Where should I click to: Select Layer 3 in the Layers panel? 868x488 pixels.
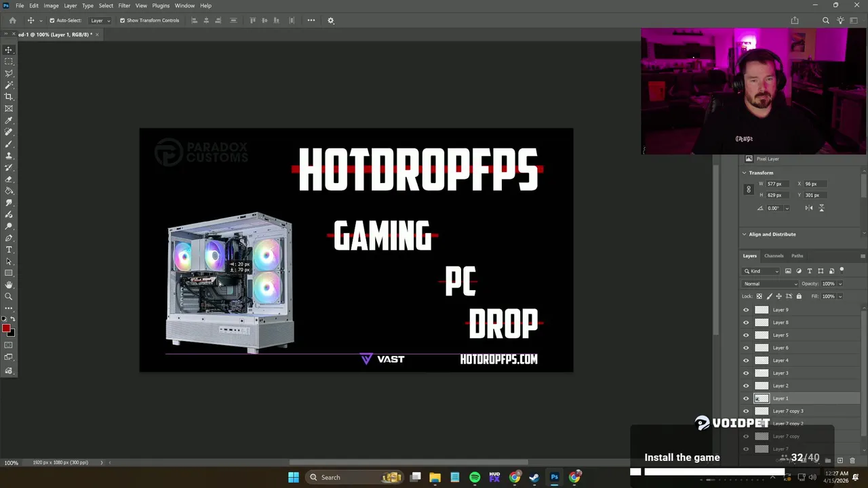pos(801,373)
